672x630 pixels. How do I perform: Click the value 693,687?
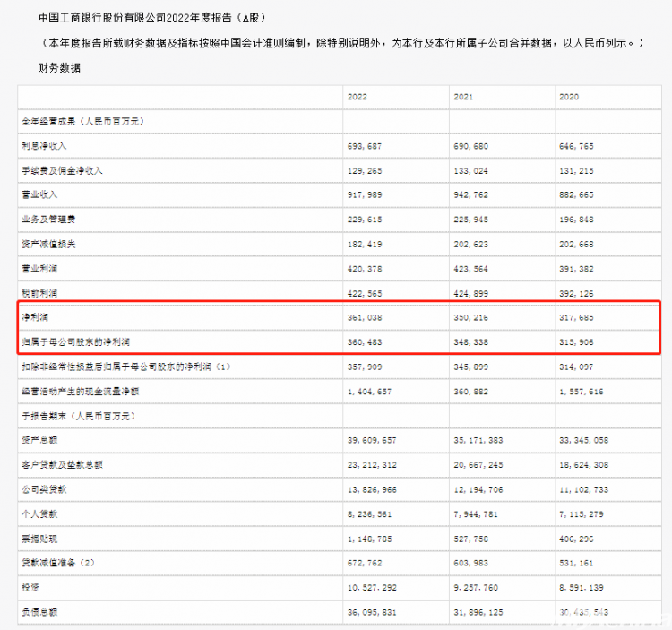pos(365,147)
